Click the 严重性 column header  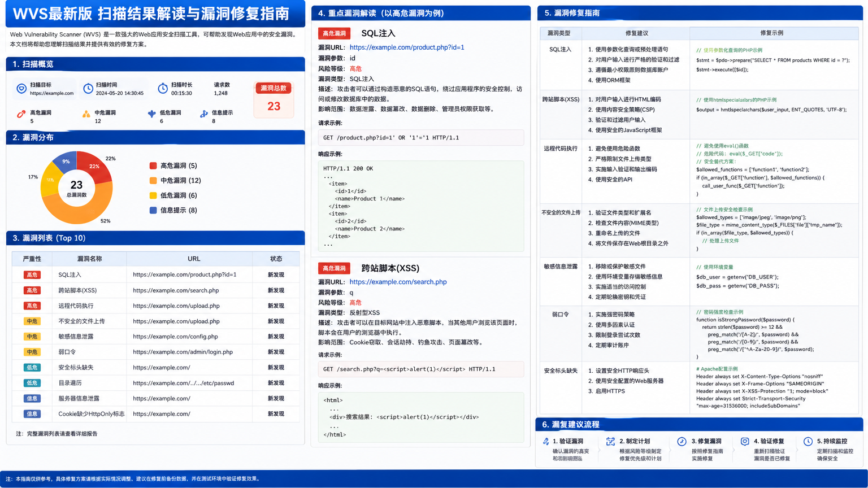(32, 259)
